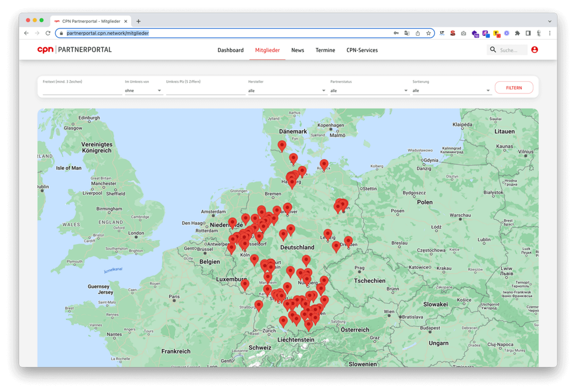
Task: Select the CPN Partnerportal - Mitglieder tab
Action: (x=91, y=21)
